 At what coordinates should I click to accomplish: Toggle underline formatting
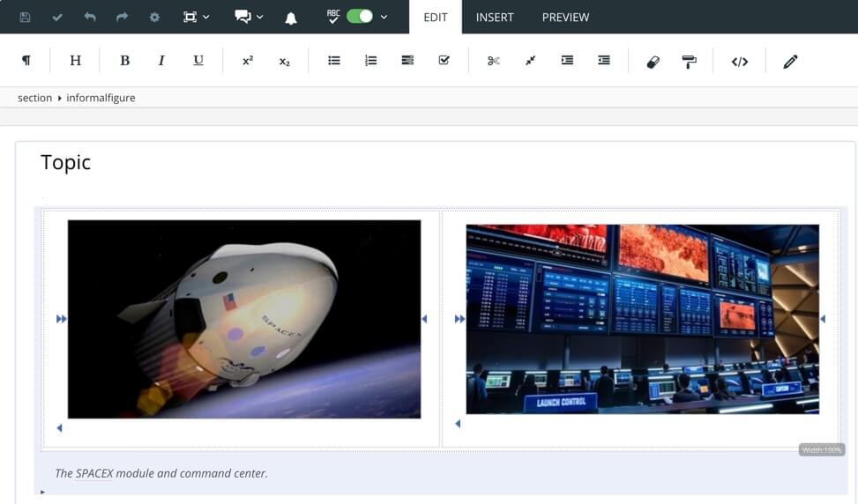pyautogui.click(x=198, y=60)
